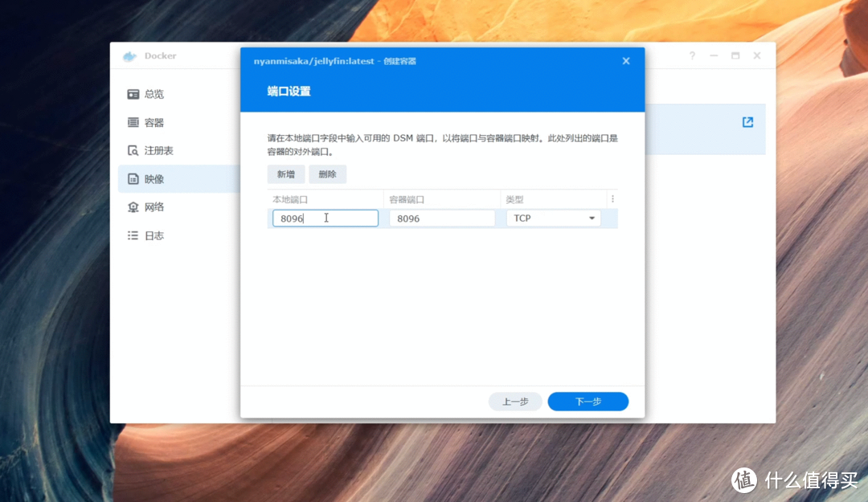Click the blue external link icon in banner
The image size is (868, 502).
coord(747,122)
